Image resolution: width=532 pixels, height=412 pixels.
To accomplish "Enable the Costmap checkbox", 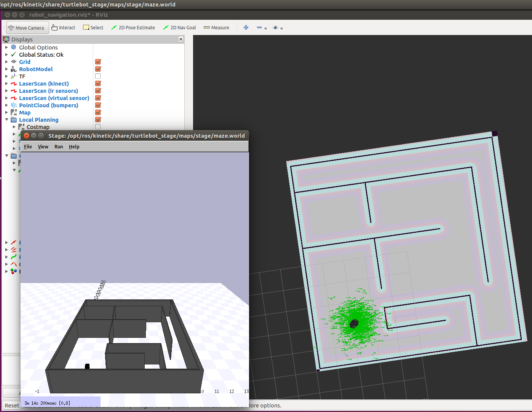I will click(x=98, y=127).
